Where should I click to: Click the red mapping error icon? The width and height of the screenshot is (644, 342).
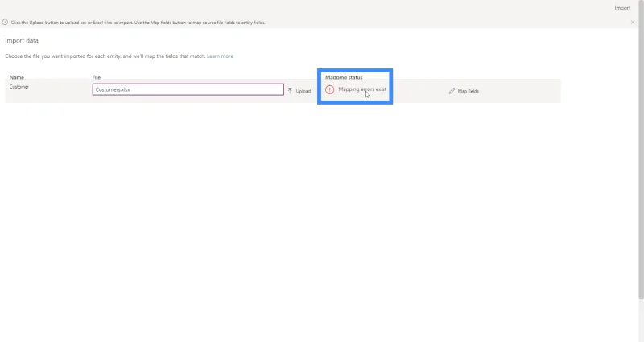329,89
